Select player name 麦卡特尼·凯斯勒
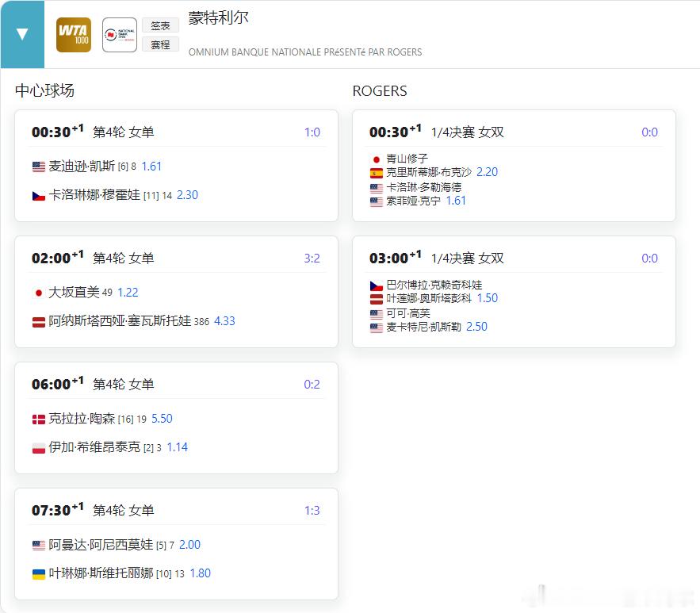700x613 pixels. (x=423, y=327)
